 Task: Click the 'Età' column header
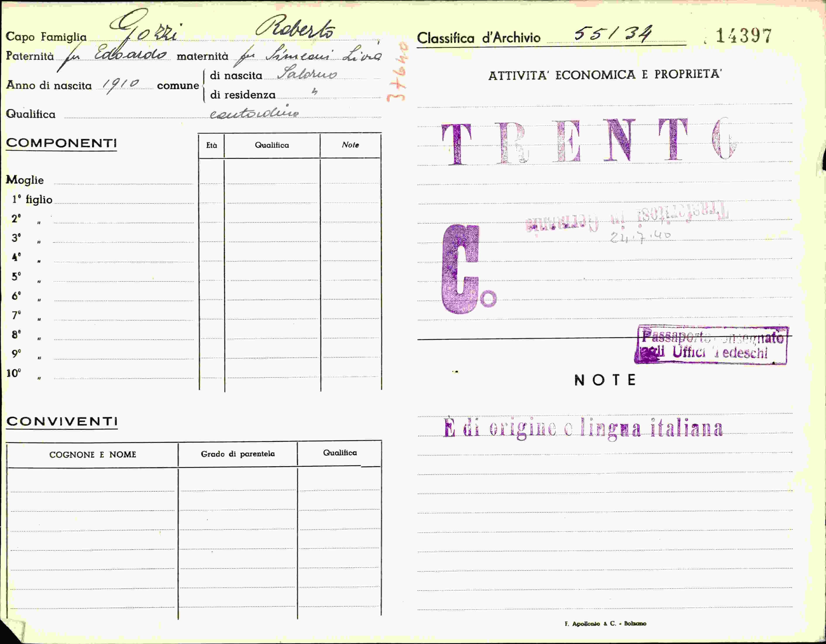point(212,145)
